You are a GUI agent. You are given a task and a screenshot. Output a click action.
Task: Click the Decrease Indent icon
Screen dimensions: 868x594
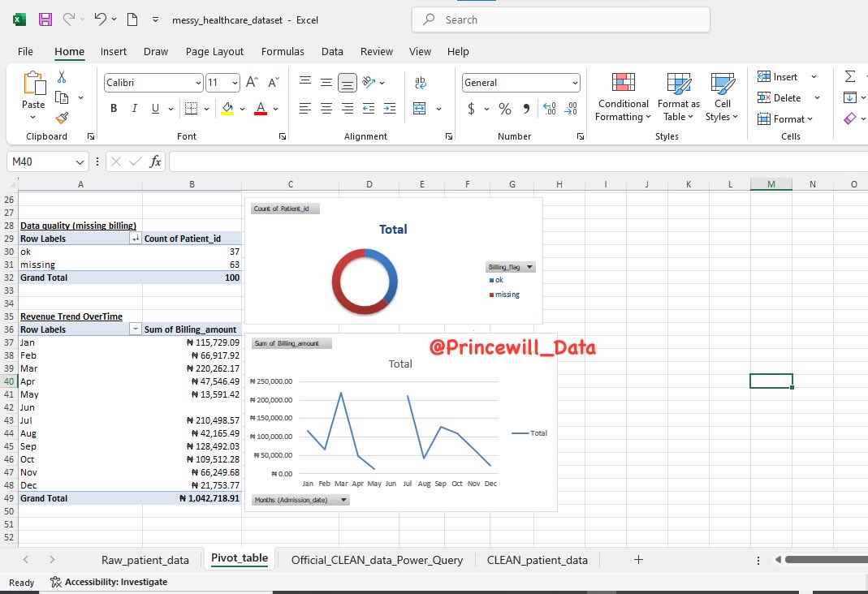[x=369, y=109]
